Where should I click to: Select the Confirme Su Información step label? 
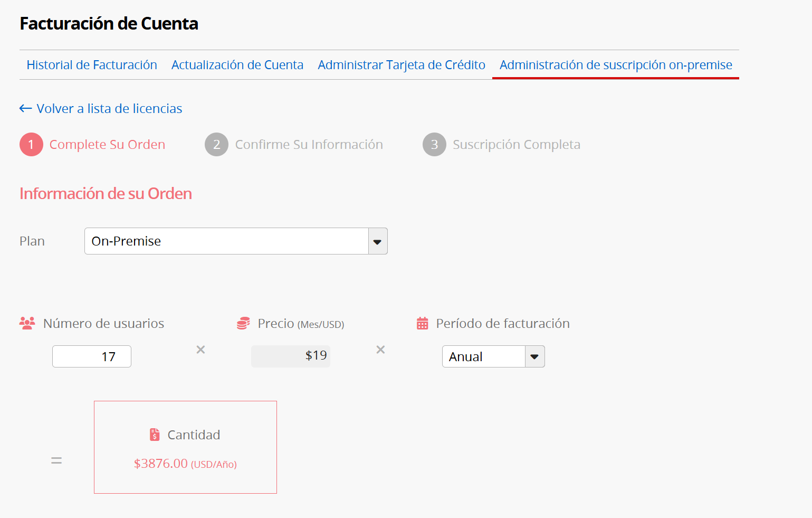click(309, 145)
